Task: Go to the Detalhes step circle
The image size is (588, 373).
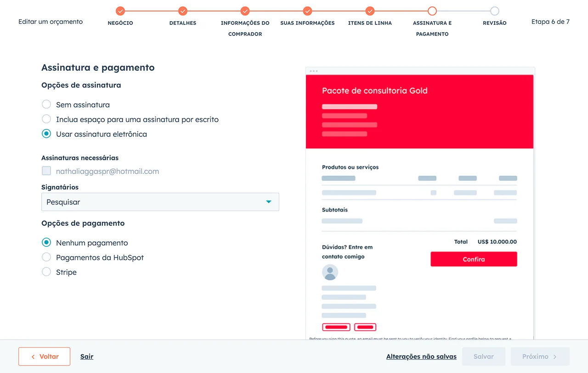Action: pos(183,11)
